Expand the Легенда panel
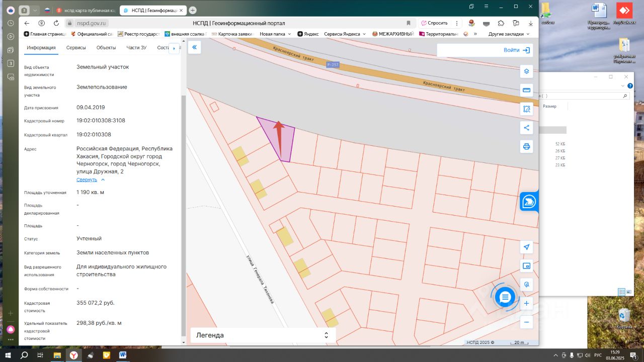 click(263, 335)
